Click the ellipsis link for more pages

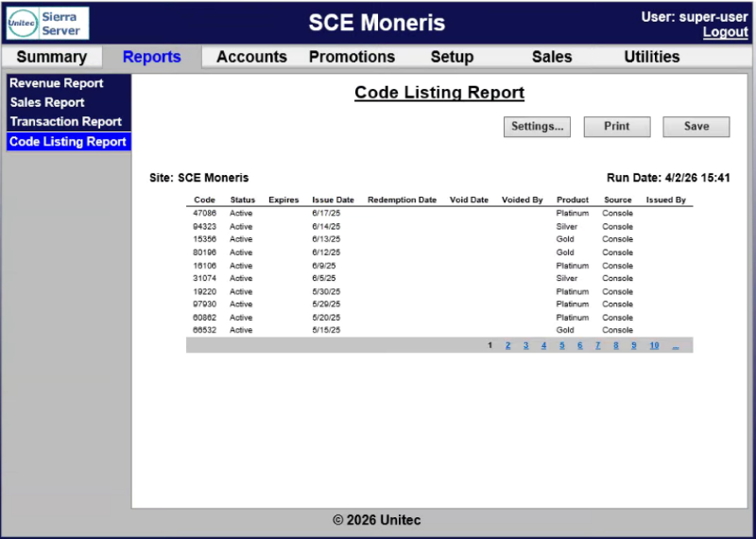(676, 345)
